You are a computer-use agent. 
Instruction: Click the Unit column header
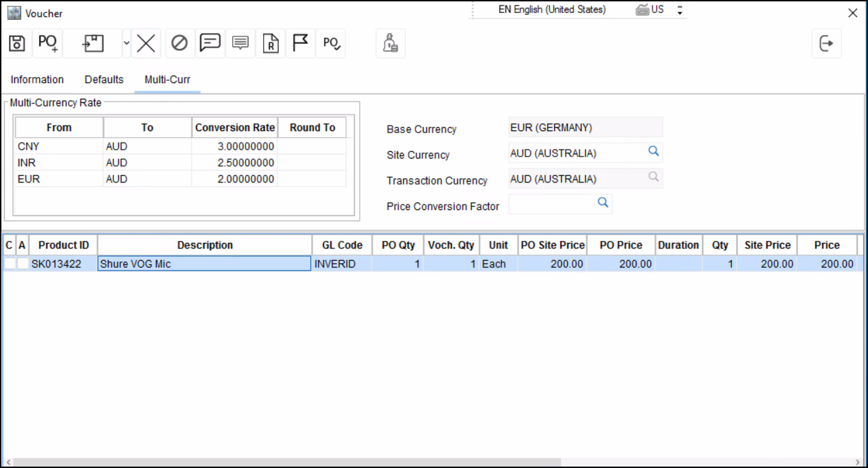click(x=499, y=245)
